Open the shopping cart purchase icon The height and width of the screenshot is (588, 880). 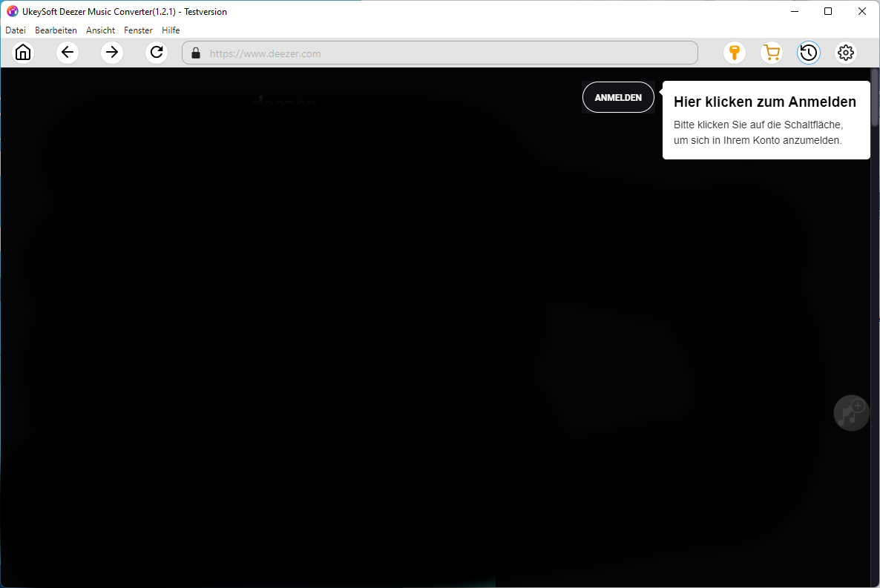[x=772, y=53]
